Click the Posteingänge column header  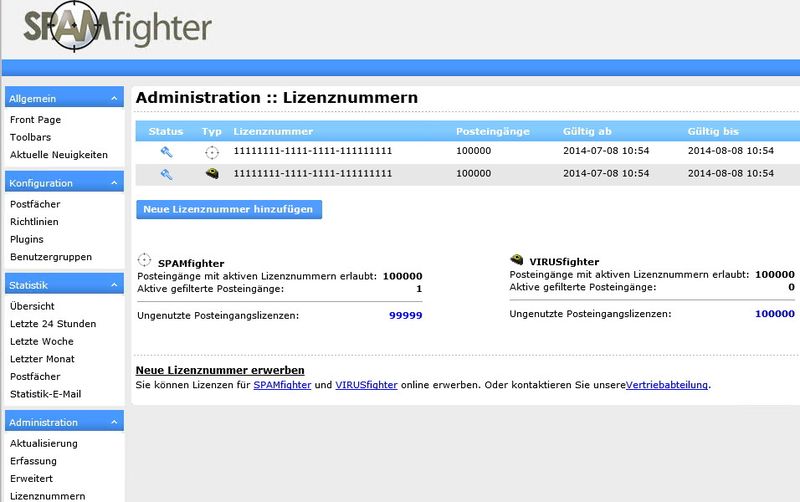pos(493,131)
